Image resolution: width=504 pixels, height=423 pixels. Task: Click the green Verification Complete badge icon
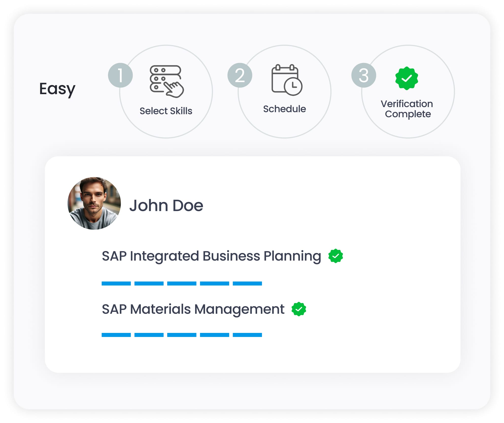(x=407, y=78)
